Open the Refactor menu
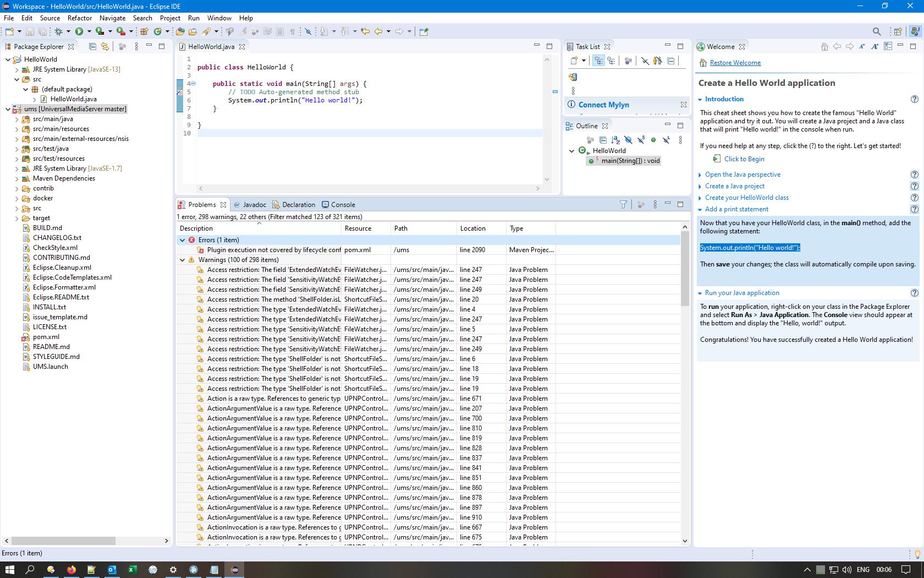Viewport: 924px width, 578px height. (x=80, y=18)
